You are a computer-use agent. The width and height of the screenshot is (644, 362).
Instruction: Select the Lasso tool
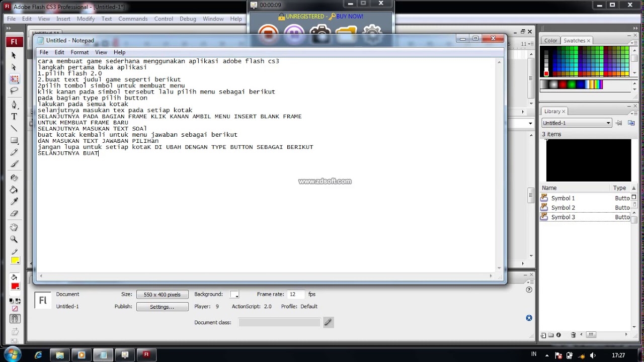coord(14,91)
